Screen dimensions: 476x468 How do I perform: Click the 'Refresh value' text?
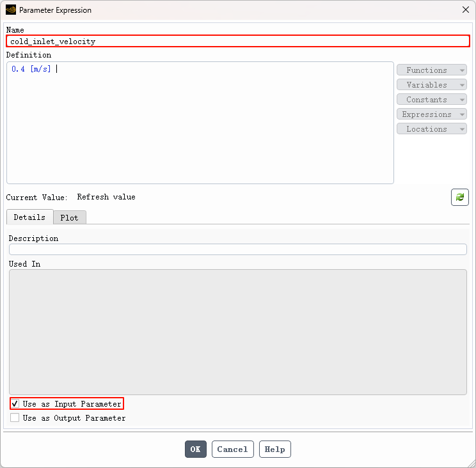click(x=106, y=197)
